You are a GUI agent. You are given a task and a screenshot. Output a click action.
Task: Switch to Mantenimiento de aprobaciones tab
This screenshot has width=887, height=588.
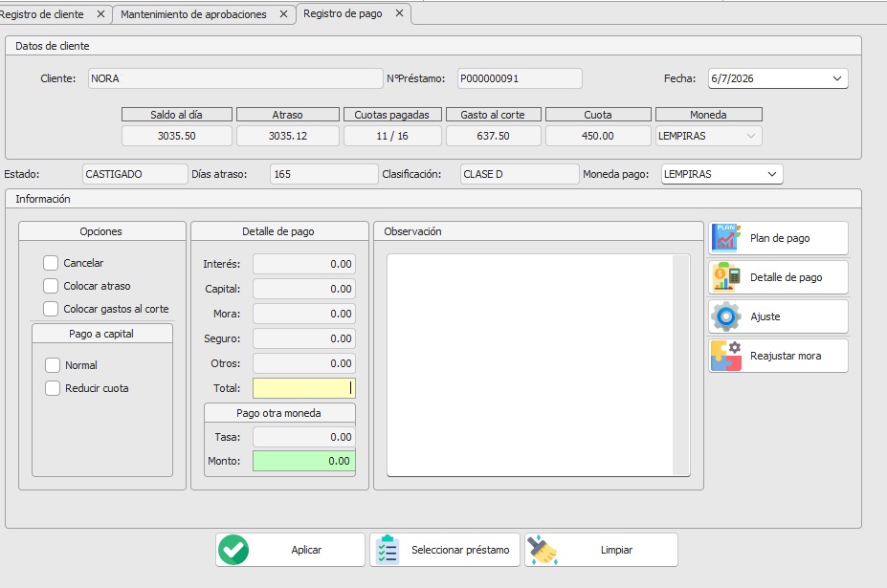(193, 14)
